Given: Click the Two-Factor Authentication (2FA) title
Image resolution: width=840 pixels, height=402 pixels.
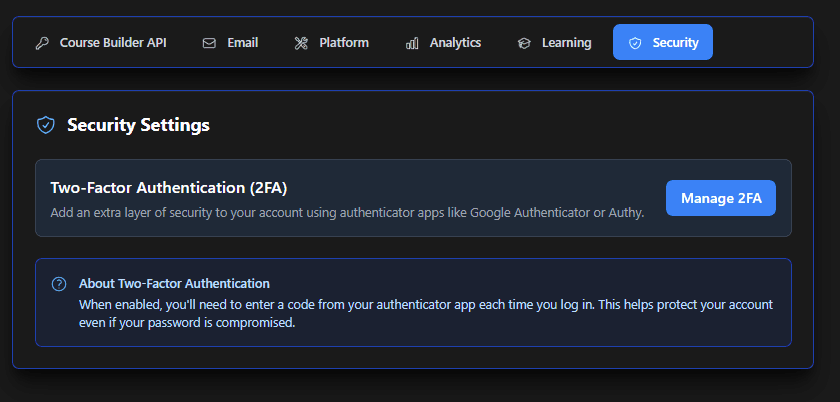Looking at the screenshot, I should click(169, 187).
